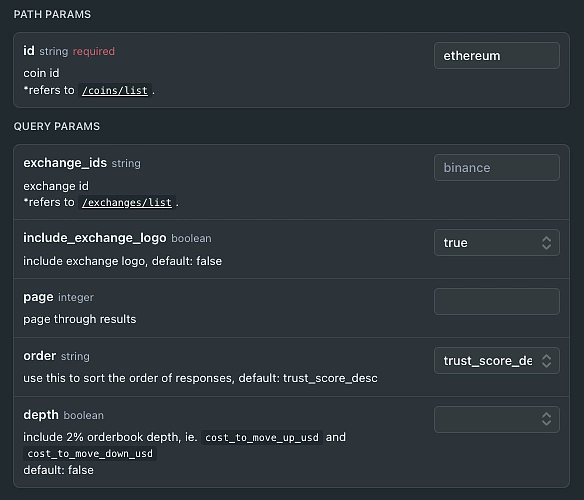The image size is (584, 500).
Task: Open the /coins/list link
Action: 115,91
